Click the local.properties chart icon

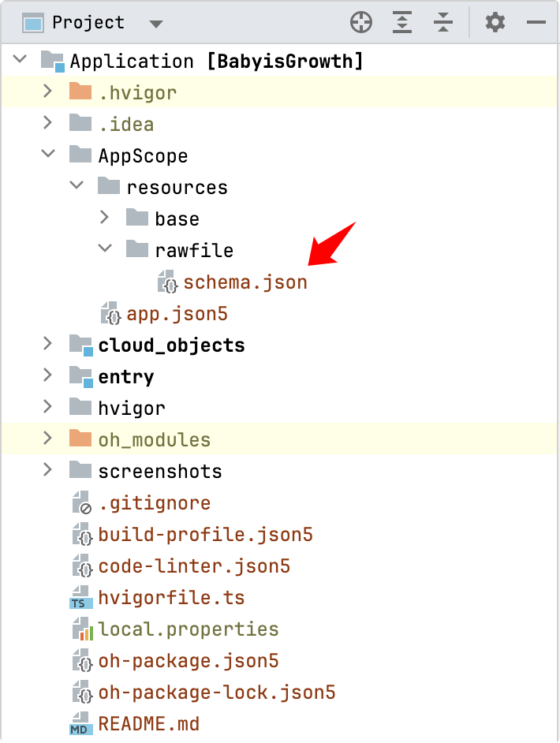[x=83, y=629]
